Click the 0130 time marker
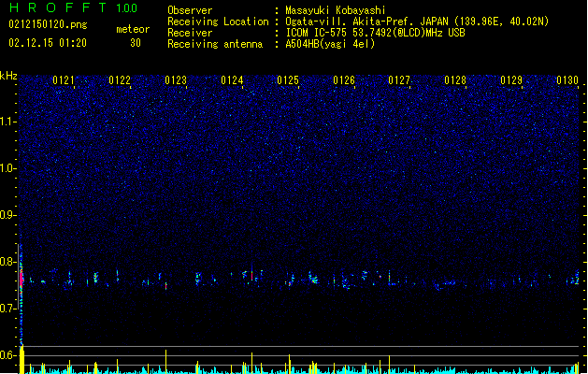 click(567, 80)
